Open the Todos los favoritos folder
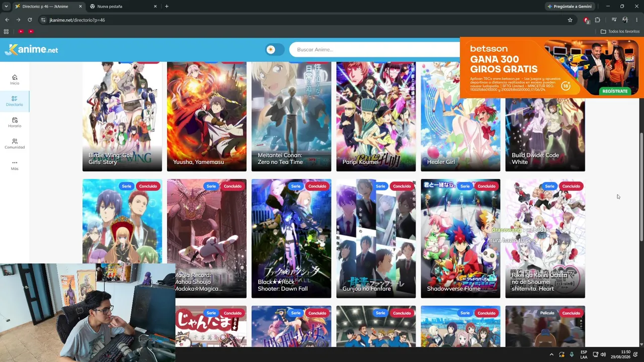The height and width of the screenshot is (362, 644). [620, 31]
